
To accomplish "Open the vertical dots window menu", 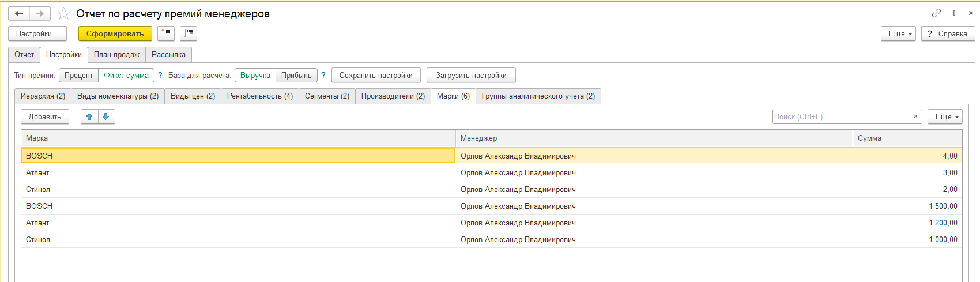I will [x=954, y=13].
